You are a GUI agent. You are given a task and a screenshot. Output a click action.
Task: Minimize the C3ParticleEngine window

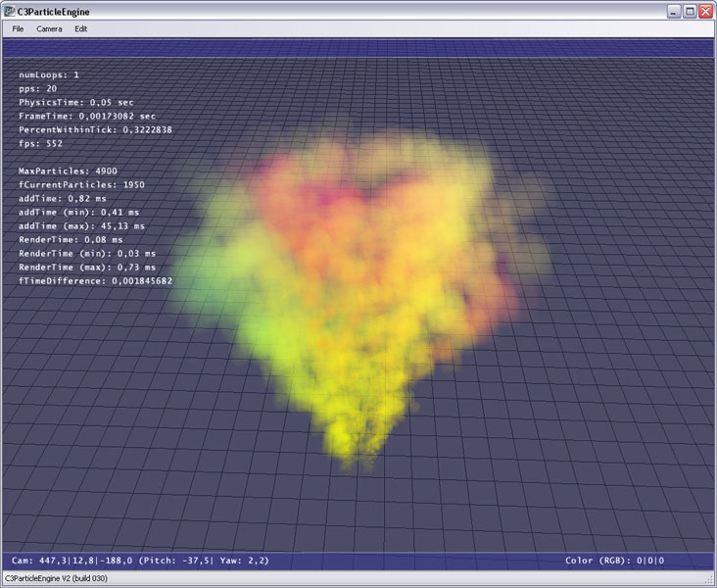673,11
